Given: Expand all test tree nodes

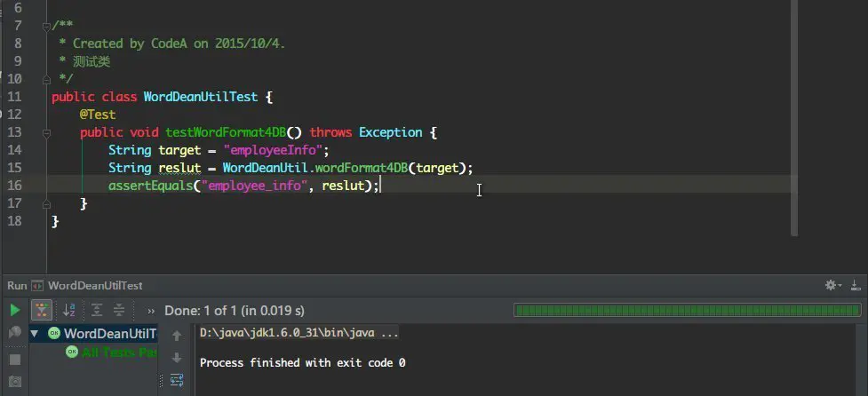Looking at the screenshot, I should coord(97,310).
